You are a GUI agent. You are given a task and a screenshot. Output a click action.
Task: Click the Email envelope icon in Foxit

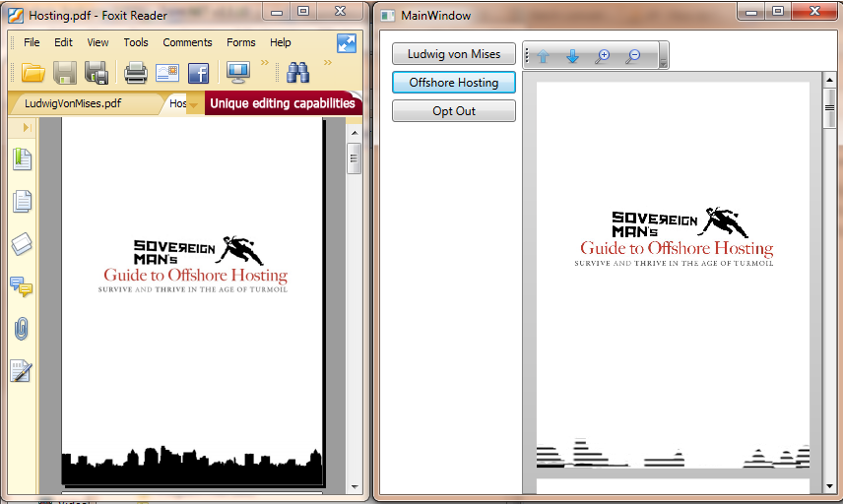click(x=167, y=73)
